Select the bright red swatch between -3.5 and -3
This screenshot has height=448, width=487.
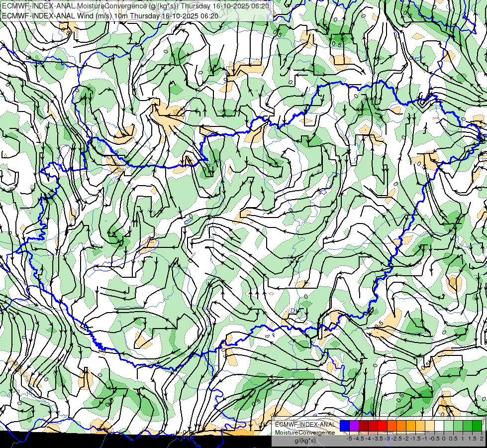383,426
